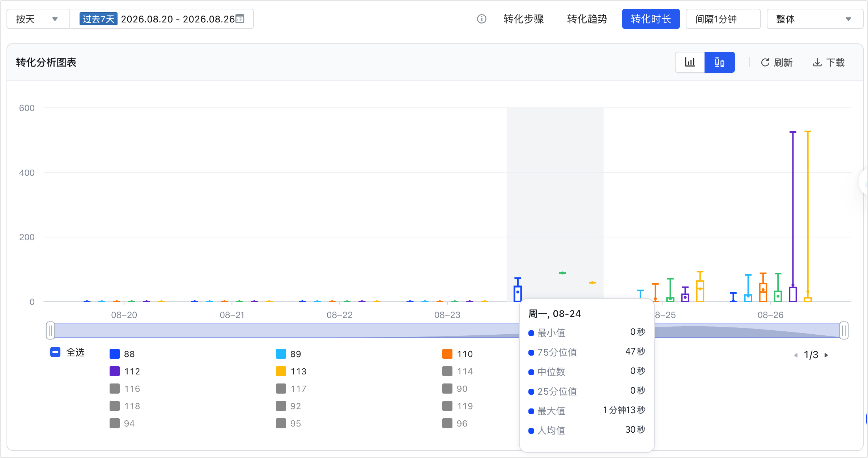Enable legend series 119
The image size is (868, 458).
458,406
